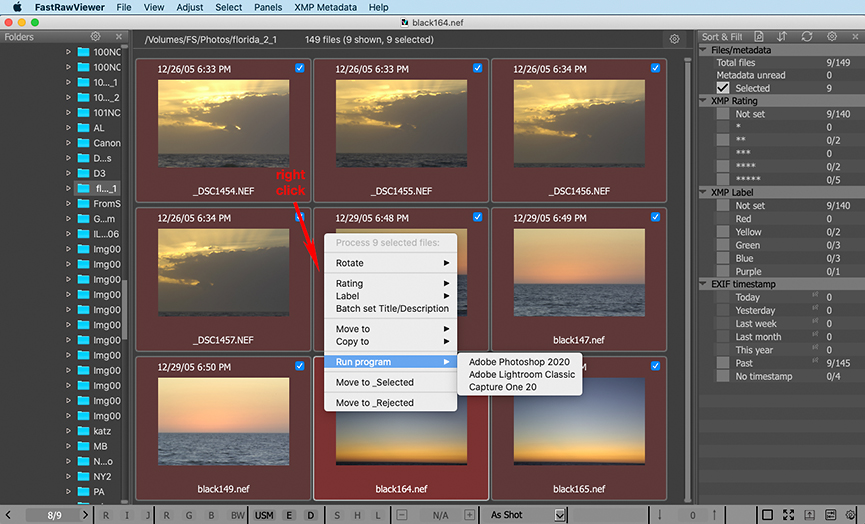Click the sort order arrows icon in Sort & Filter
Viewport: 865px width, 524px height.
pyautogui.click(x=782, y=37)
